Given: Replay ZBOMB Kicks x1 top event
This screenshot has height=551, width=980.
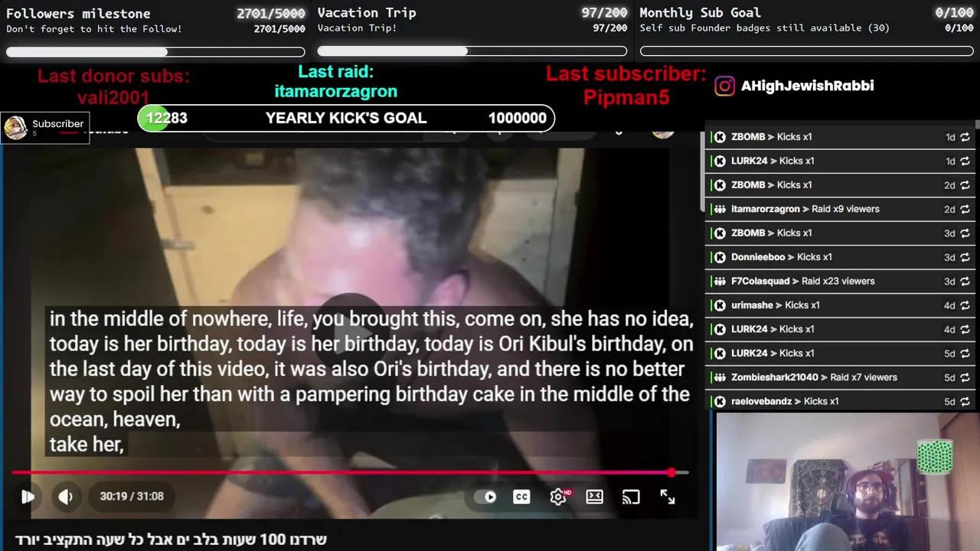Looking at the screenshot, I should pyautogui.click(x=965, y=137).
